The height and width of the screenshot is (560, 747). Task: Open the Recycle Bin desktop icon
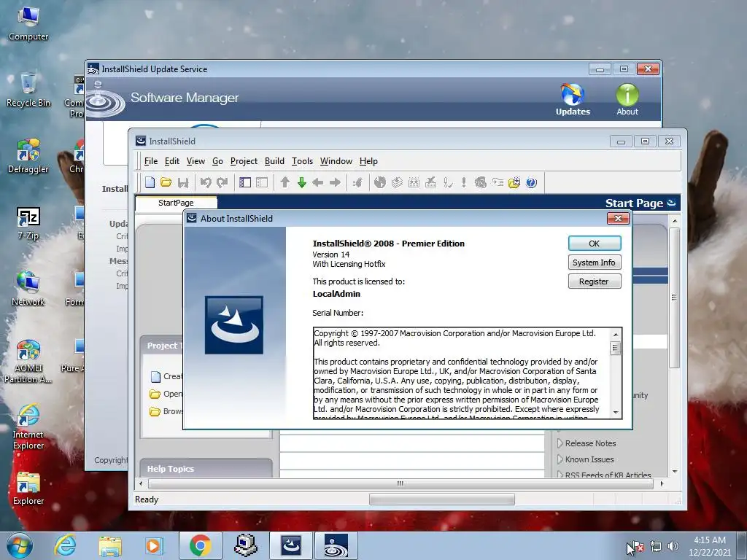coord(28,90)
